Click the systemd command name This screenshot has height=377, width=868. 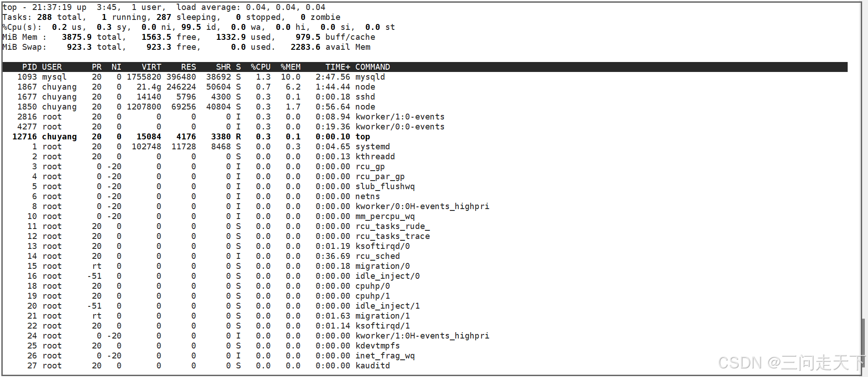point(373,147)
